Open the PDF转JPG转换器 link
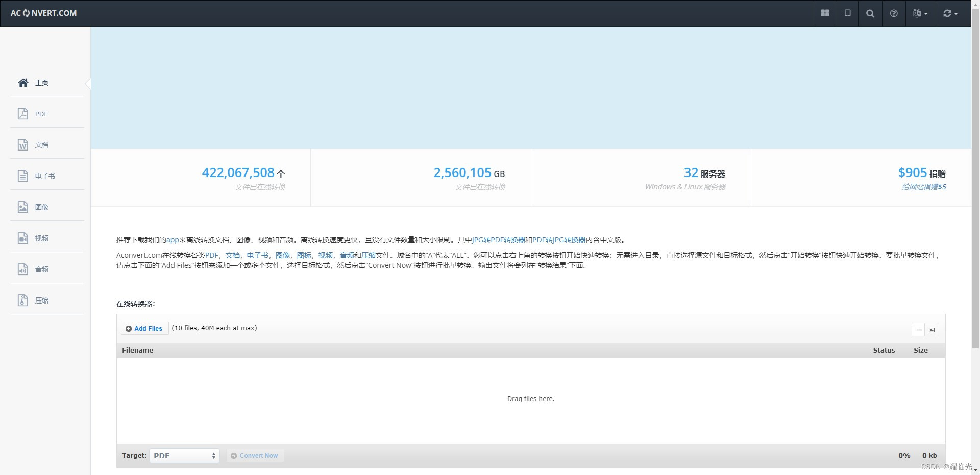 pos(559,240)
